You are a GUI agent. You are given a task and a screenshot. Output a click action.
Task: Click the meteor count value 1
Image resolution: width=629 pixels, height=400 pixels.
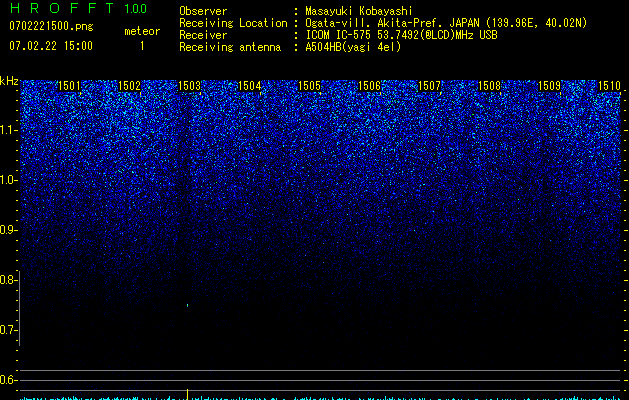point(142,46)
